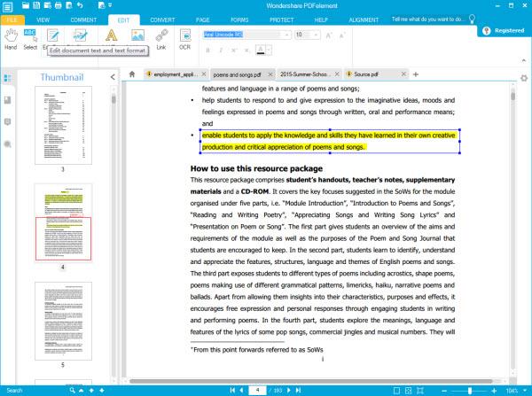Click the Edit Text tool icon
Screen dimensions: 532x396
click(x=53, y=35)
